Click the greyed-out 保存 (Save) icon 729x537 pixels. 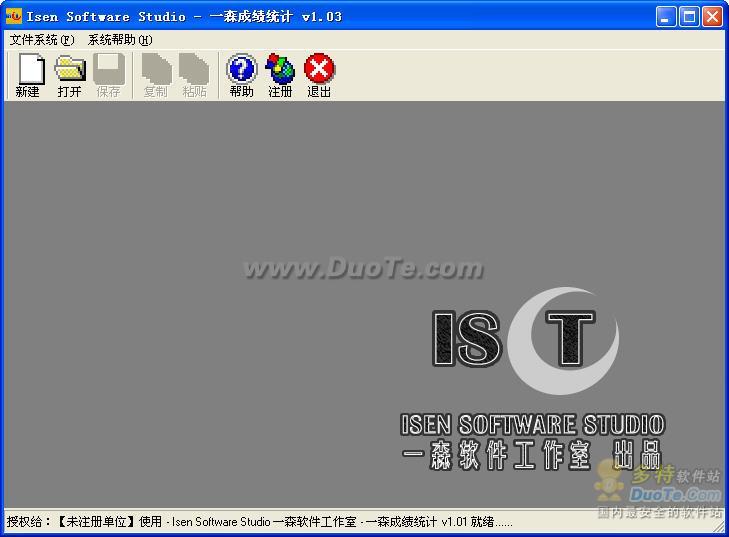tap(109, 75)
